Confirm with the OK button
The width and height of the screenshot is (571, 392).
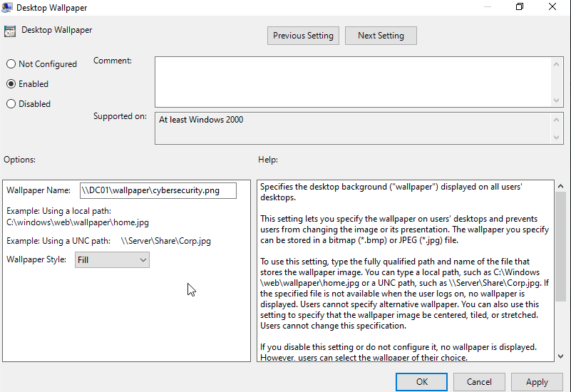pos(422,382)
